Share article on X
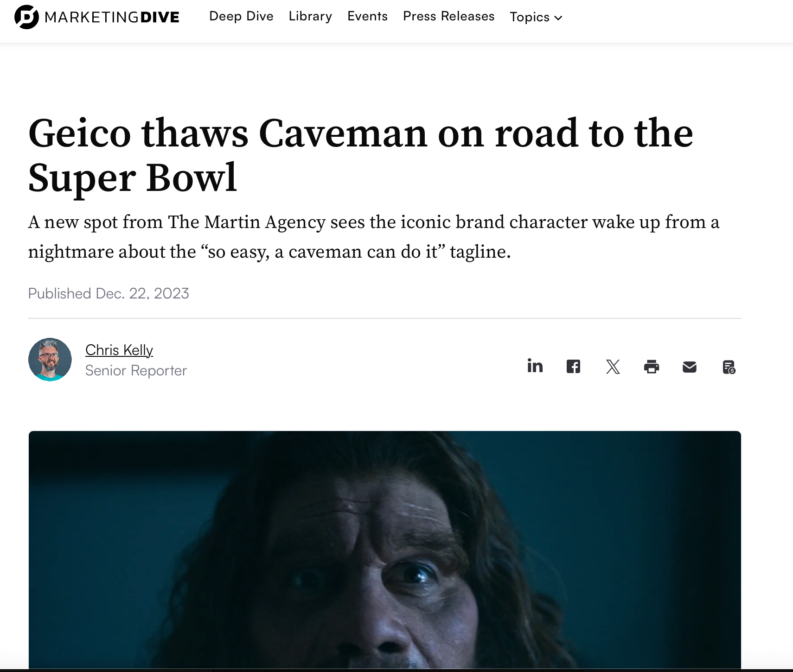Image resolution: width=793 pixels, height=672 pixels. click(x=613, y=367)
